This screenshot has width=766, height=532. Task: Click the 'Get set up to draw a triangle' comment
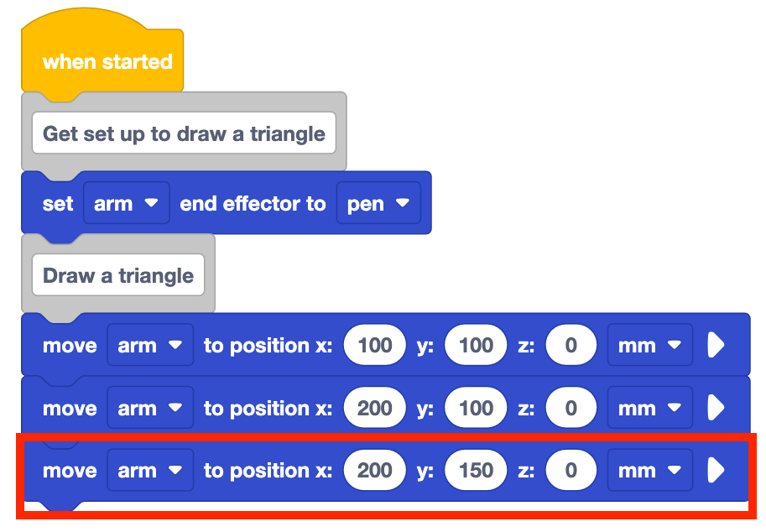pos(184,134)
